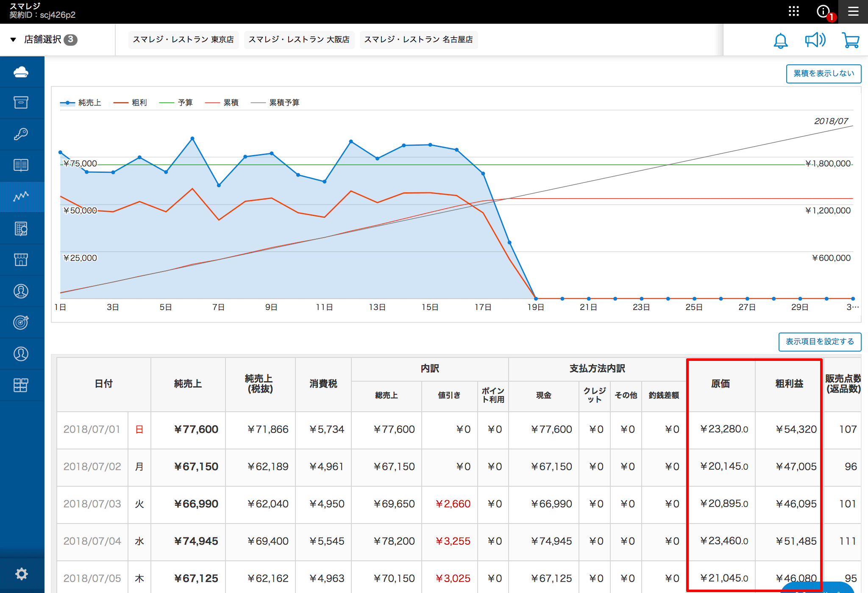Viewport: 868px width, 593px height.
Task: Select the open book sidebar icon
Action: (x=21, y=166)
